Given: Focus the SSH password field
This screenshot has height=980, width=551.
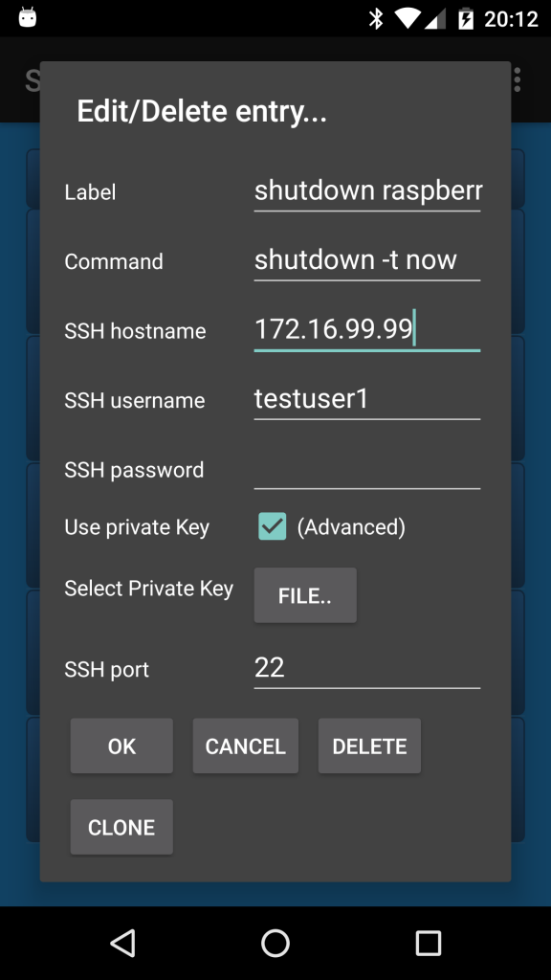Looking at the screenshot, I should click(366, 469).
